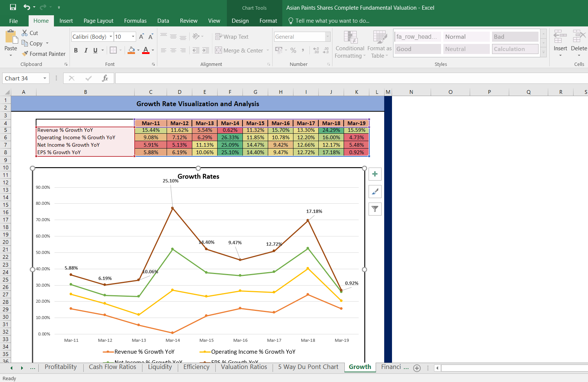Switch to the Formulas tab

pyautogui.click(x=135, y=21)
